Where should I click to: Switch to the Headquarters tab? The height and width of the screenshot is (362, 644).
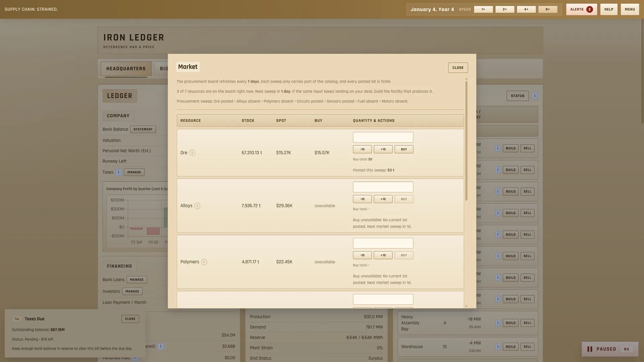126,69
